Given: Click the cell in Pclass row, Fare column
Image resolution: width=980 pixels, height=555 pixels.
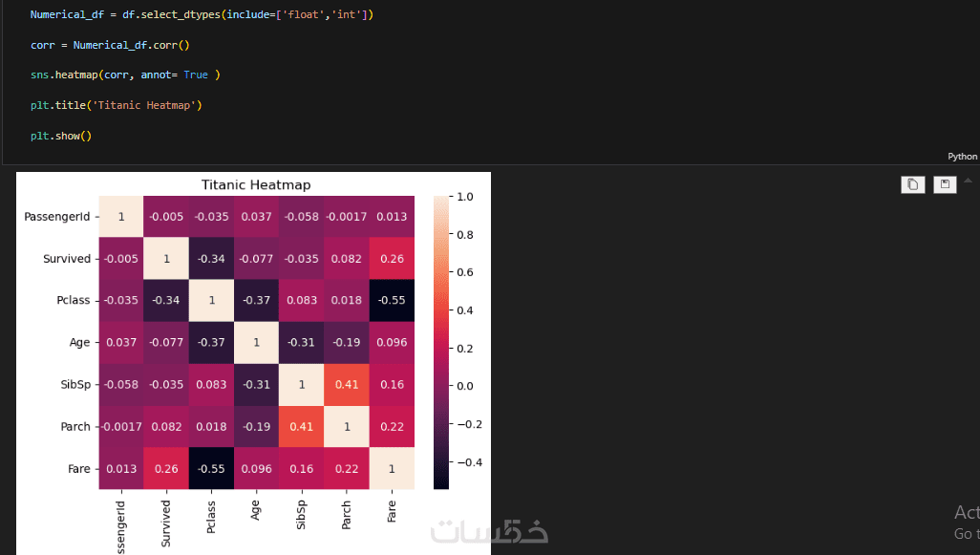Looking at the screenshot, I should 392,300.
